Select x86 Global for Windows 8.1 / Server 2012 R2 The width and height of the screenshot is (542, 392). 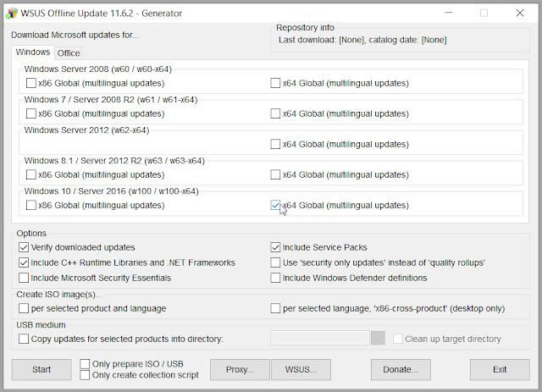(31, 174)
